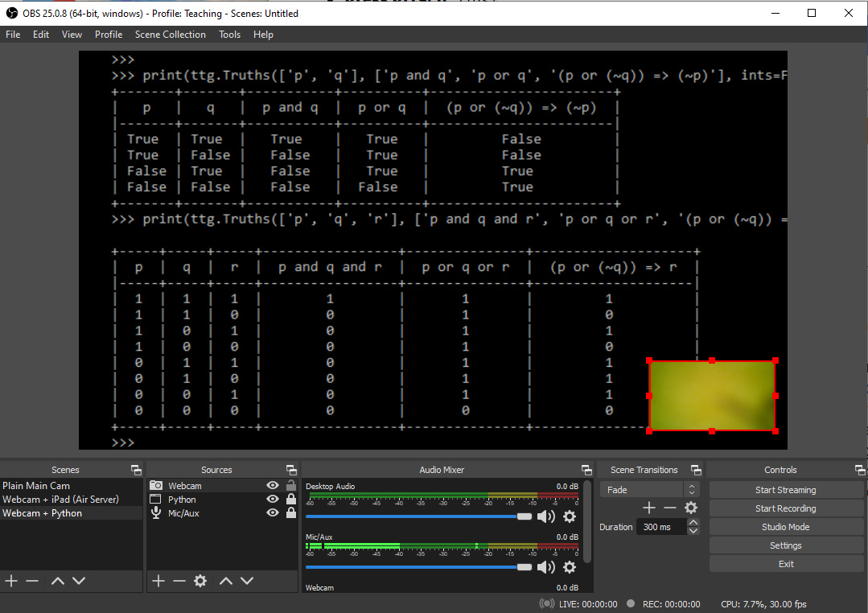Click the LIVE: 00:00:00 status

pyautogui.click(x=588, y=604)
